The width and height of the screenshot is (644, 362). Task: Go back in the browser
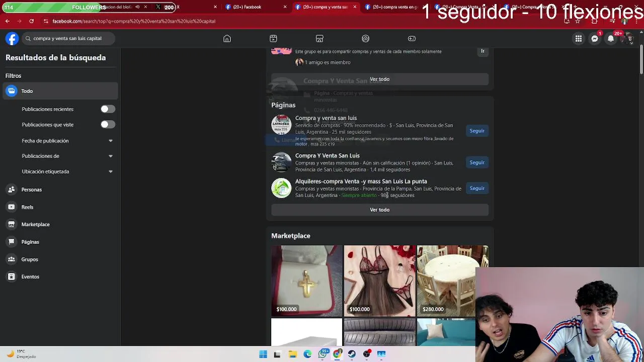[x=7, y=21]
